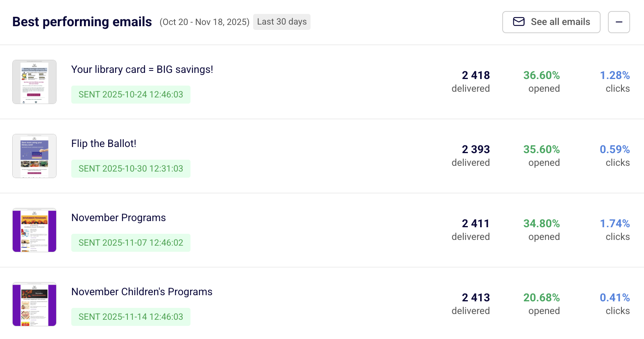The image size is (644, 339).
Task: Click the 0.59% clicks statistic
Action: coord(615,150)
